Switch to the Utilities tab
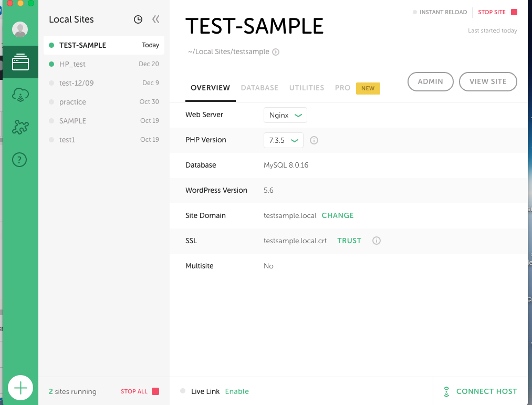Image resolution: width=532 pixels, height=405 pixels. pos(307,88)
